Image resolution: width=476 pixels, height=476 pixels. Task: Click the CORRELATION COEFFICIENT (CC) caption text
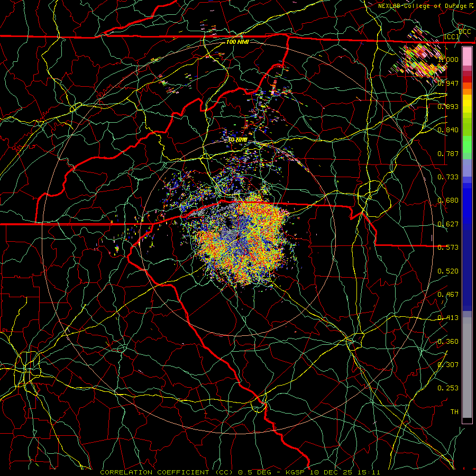pyautogui.click(x=167, y=472)
